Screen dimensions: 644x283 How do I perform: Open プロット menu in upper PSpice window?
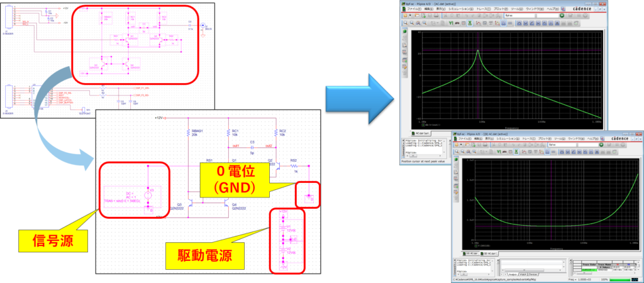[501, 9]
